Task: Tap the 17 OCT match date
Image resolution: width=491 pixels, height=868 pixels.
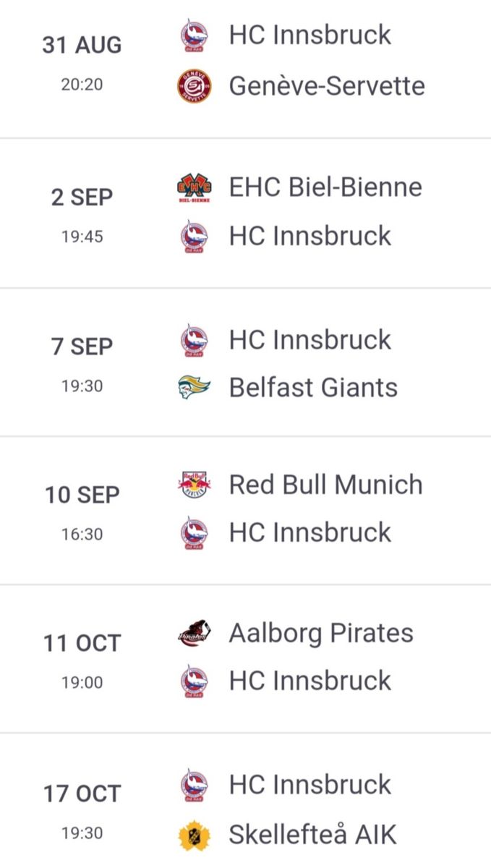Action: [x=82, y=793]
